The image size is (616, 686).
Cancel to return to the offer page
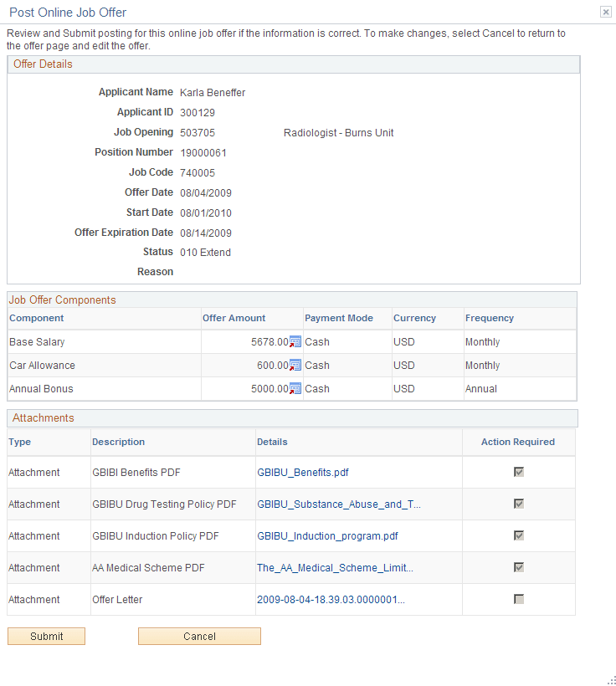pos(199,636)
